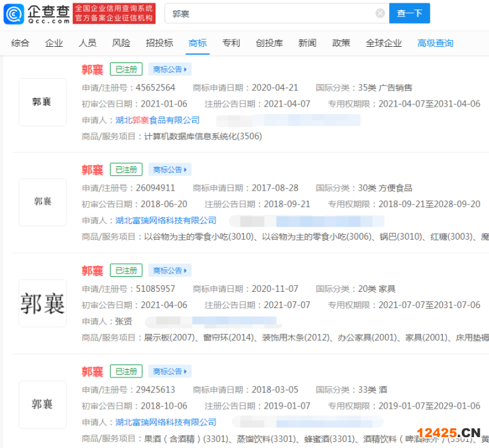
Task: Open 商标公告 for registration 26094911
Action: [x=170, y=170]
